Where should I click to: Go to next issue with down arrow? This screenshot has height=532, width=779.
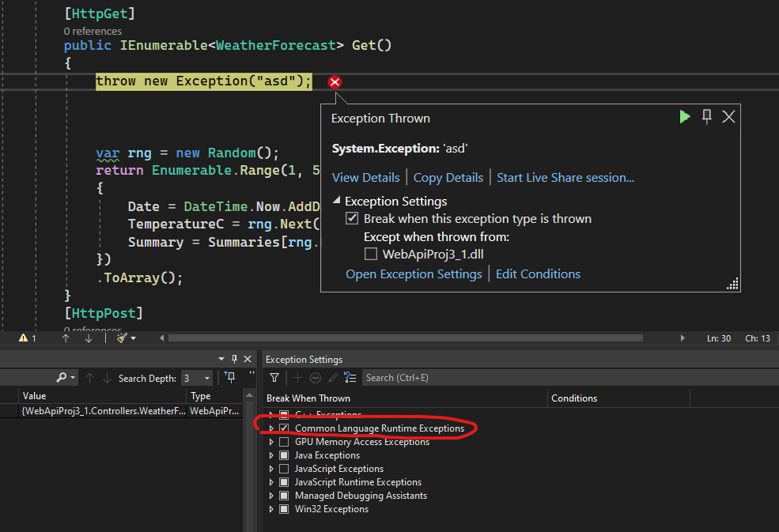[x=89, y=338]
